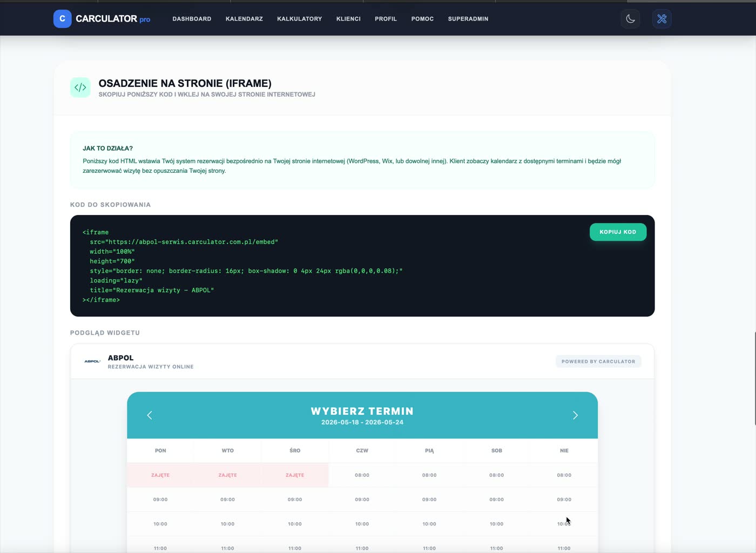
Task: Copy the code with Kopiuj Kod button
Action: 618,232
